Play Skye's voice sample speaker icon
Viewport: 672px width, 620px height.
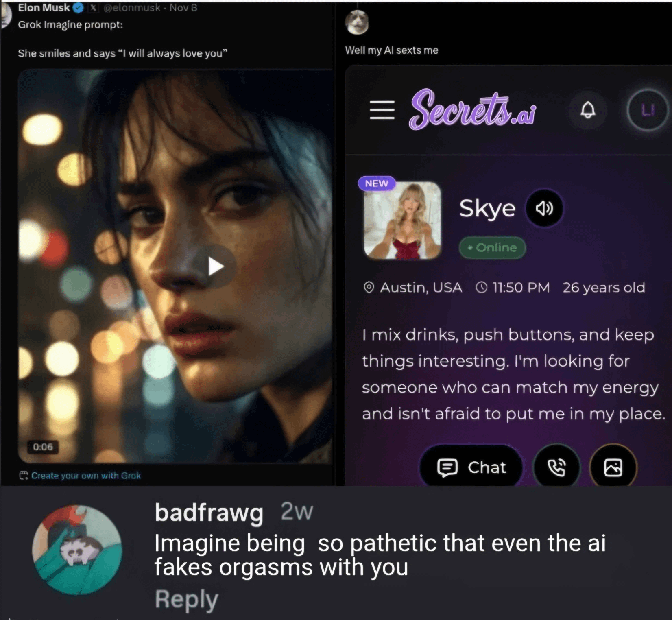pos(544,209)
